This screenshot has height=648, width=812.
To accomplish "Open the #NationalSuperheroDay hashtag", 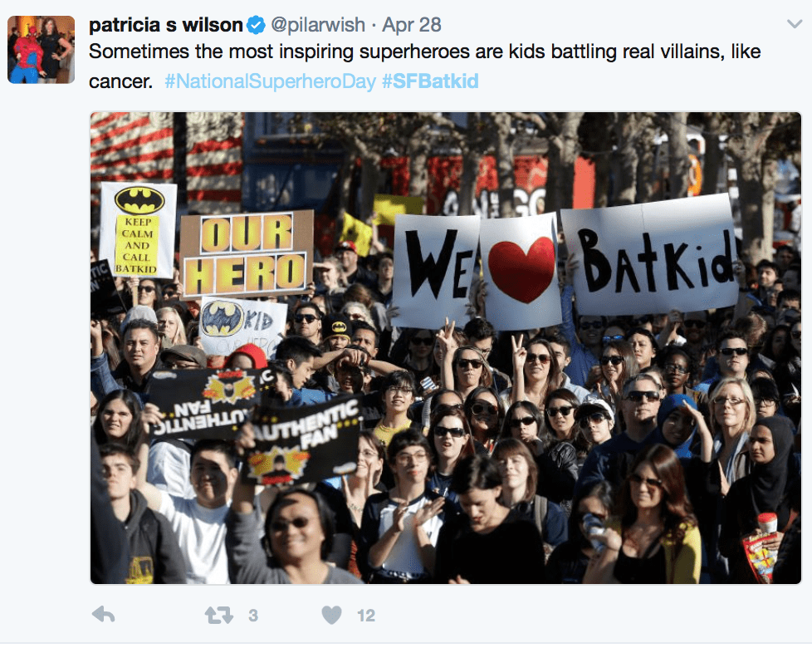I will tap(270, 81).
